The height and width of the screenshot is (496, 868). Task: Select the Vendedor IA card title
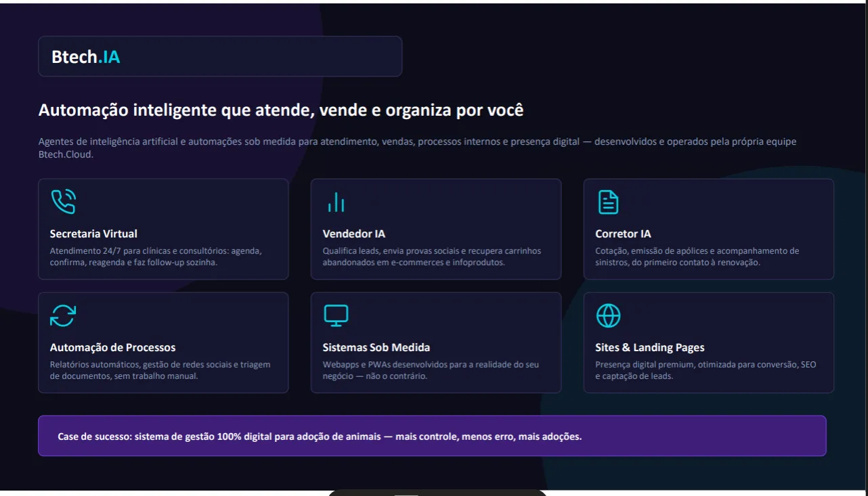(354, 234)
